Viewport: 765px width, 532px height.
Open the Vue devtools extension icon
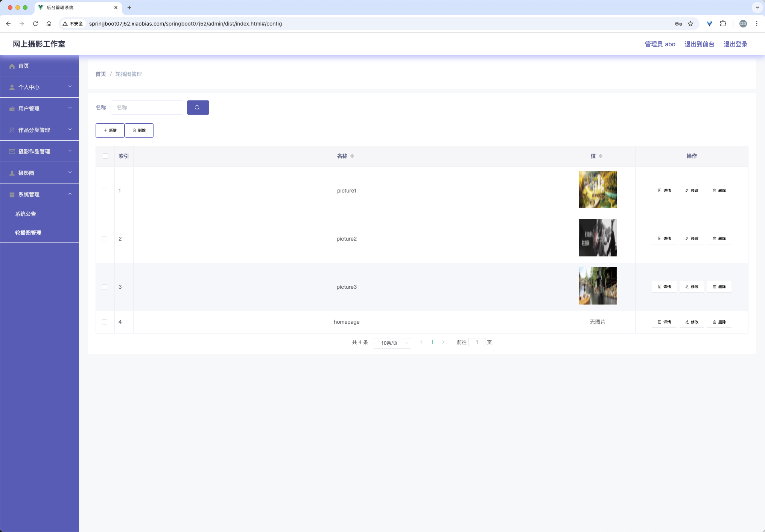[709, 24]
